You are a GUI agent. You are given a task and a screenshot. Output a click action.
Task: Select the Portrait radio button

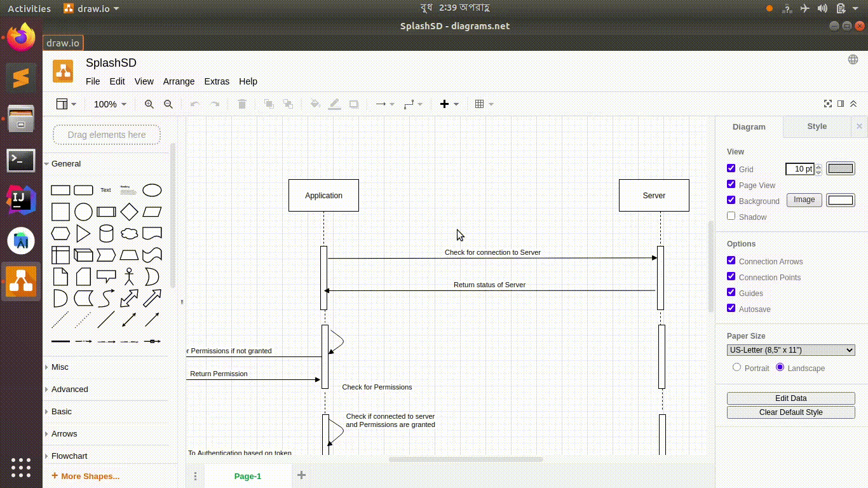(736, 367)
